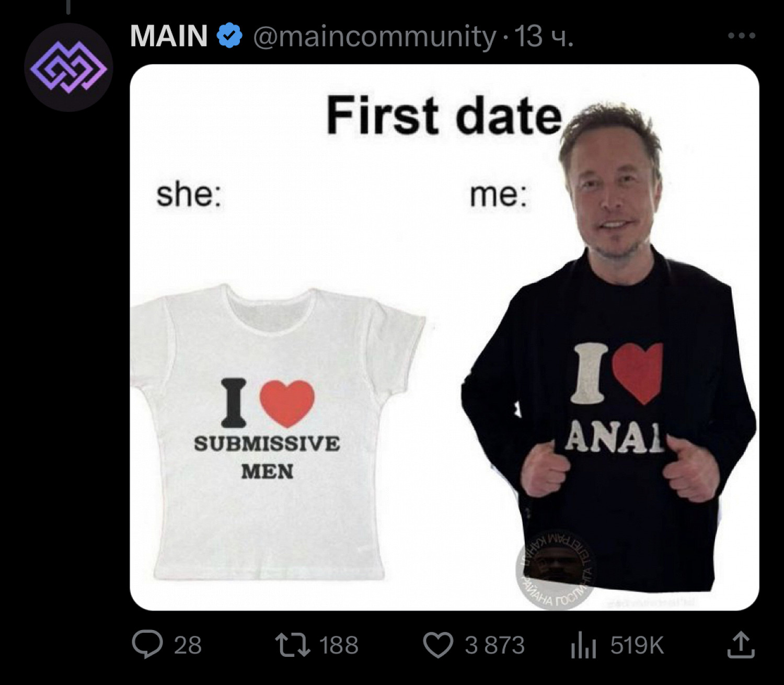784x685 pixels.
Task: Tap the retweet arrows icon
Action: [x=293, y=645]
